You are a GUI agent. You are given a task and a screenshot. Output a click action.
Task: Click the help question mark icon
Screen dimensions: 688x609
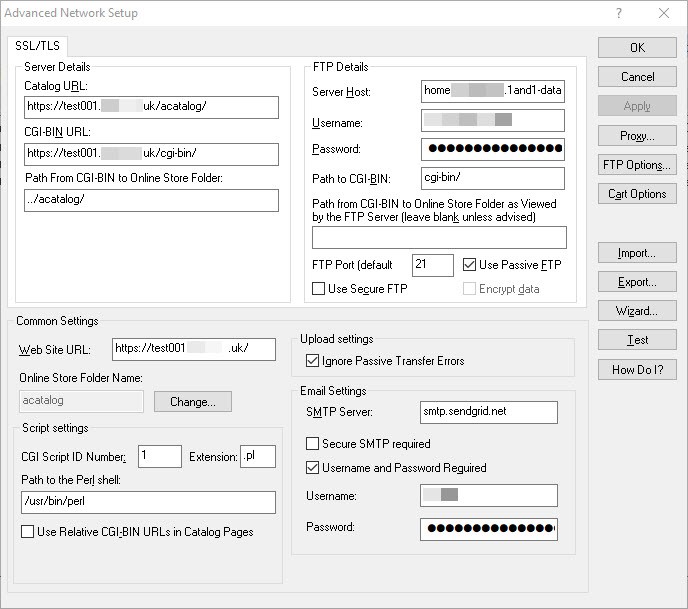619,13
